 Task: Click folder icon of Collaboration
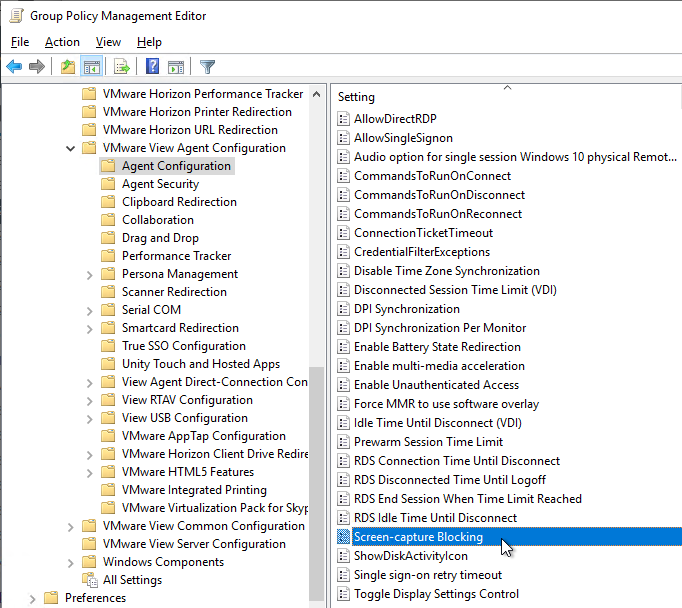pyautogui.click(x=108, y=220)
